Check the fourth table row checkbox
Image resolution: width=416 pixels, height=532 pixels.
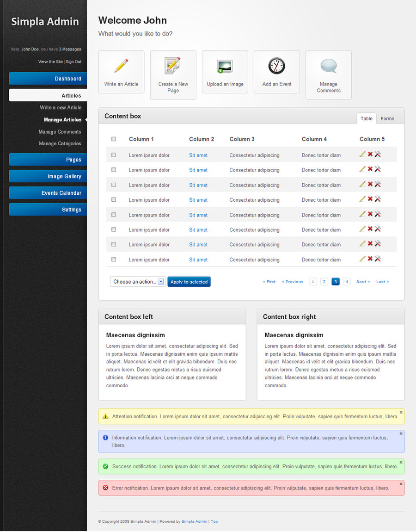pos(114,199)
